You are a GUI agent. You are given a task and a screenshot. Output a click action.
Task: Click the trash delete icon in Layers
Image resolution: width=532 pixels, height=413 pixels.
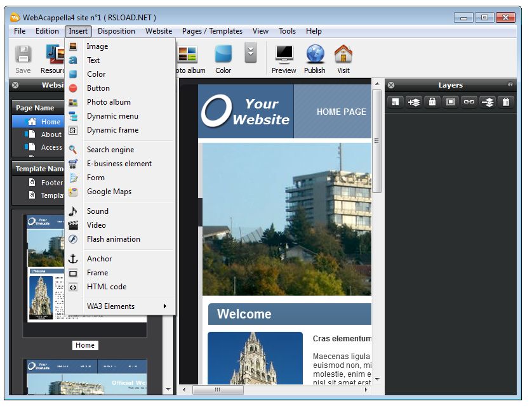(505, 102)
